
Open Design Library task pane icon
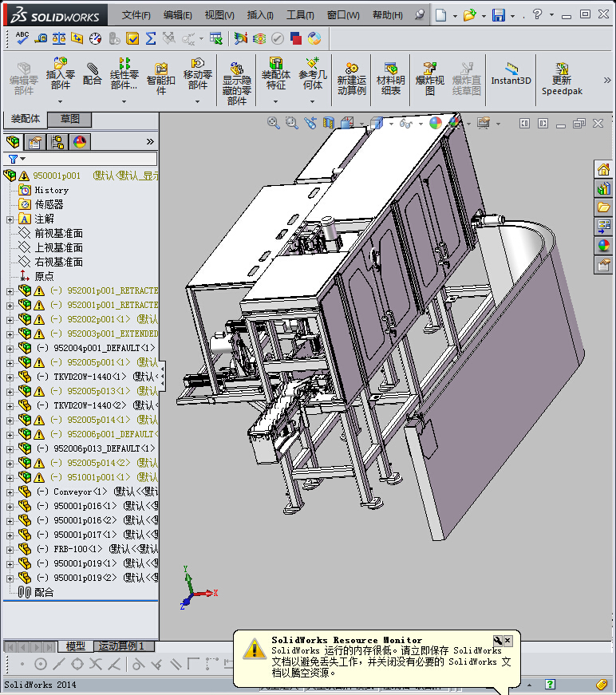click(x=603, y=188)
